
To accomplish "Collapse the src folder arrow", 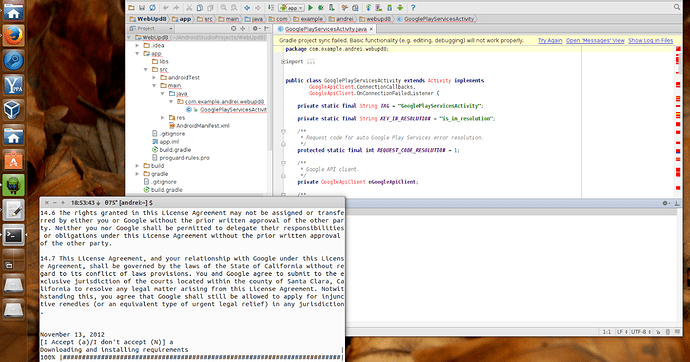I will (x=146, y=69).
